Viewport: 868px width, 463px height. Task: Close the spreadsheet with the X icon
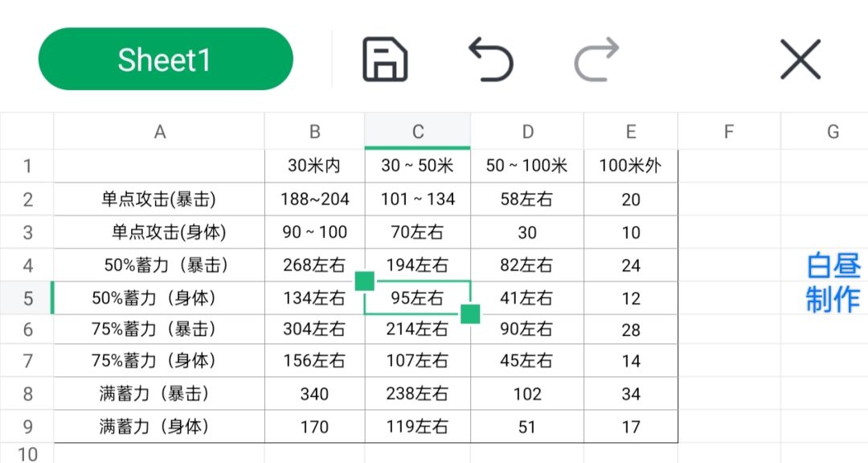pyautogui.click(x=800, y=59)
